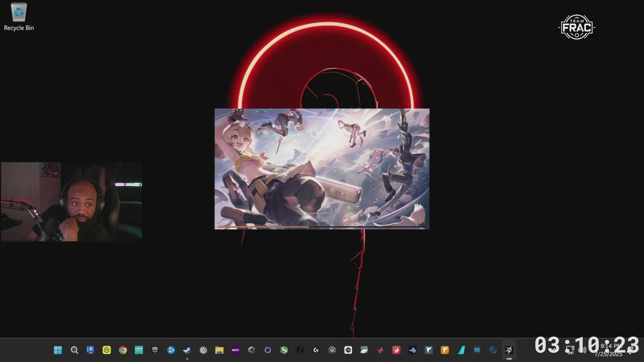Screen dimensions: 644x362
Task: Open the teal keyboard app icon
Action: tap(139, 350)
